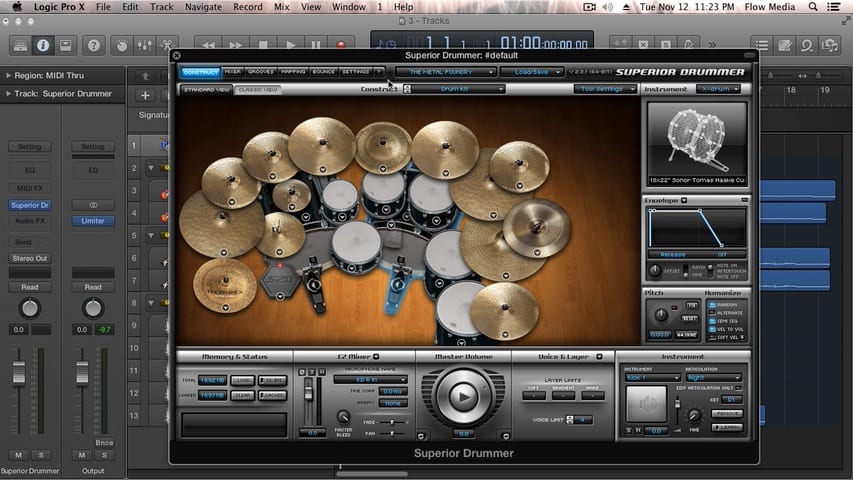Click the instrument preview speaker pad

[x=644, y=406]
